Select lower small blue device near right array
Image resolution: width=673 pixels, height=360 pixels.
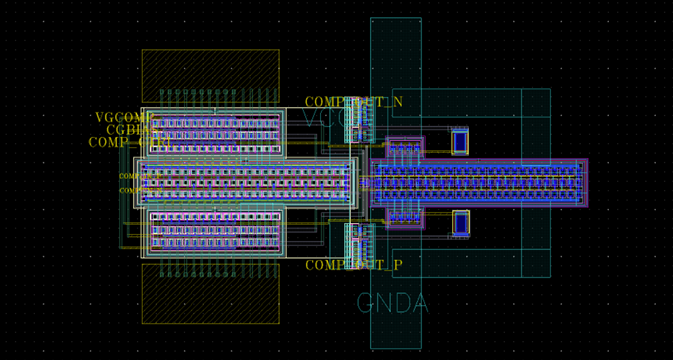tap(461, 223)
